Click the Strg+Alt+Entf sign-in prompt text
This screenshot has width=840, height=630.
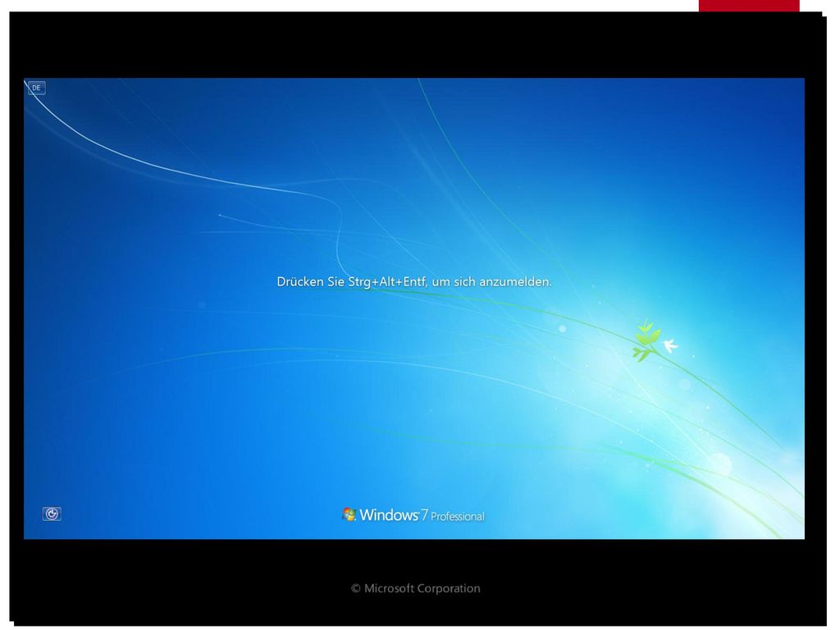click(414, 282)
